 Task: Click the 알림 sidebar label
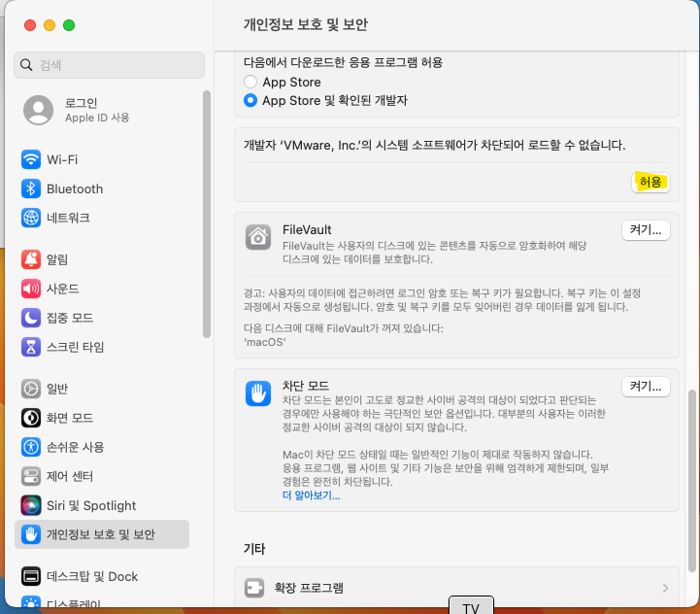click(x=57, y=259)
